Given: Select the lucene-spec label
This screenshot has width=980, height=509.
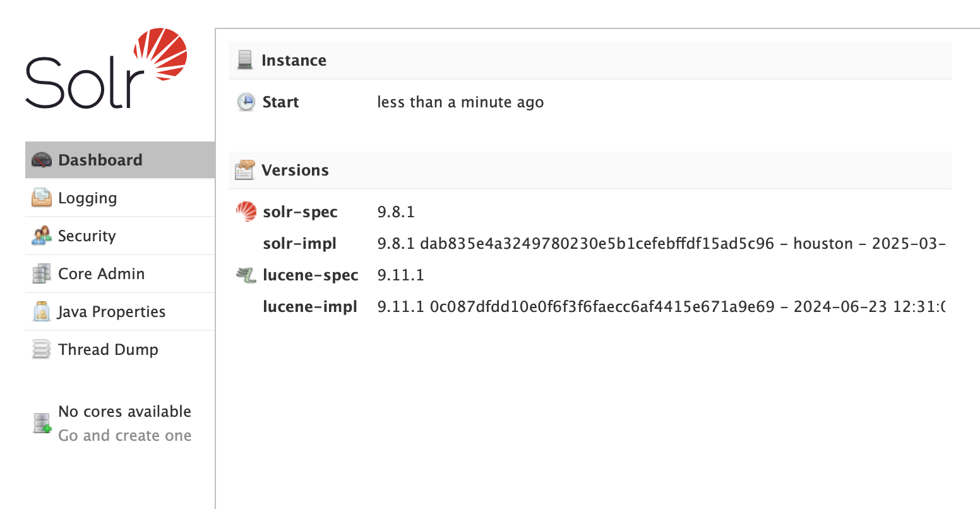Looking at the screenshot, I should tap(311, 275).
